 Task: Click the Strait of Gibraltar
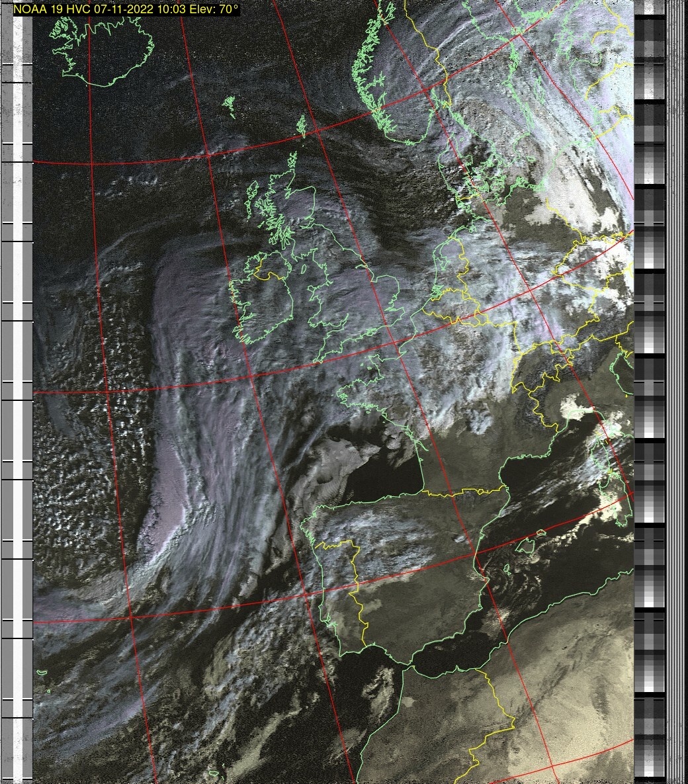coord(397,662)
